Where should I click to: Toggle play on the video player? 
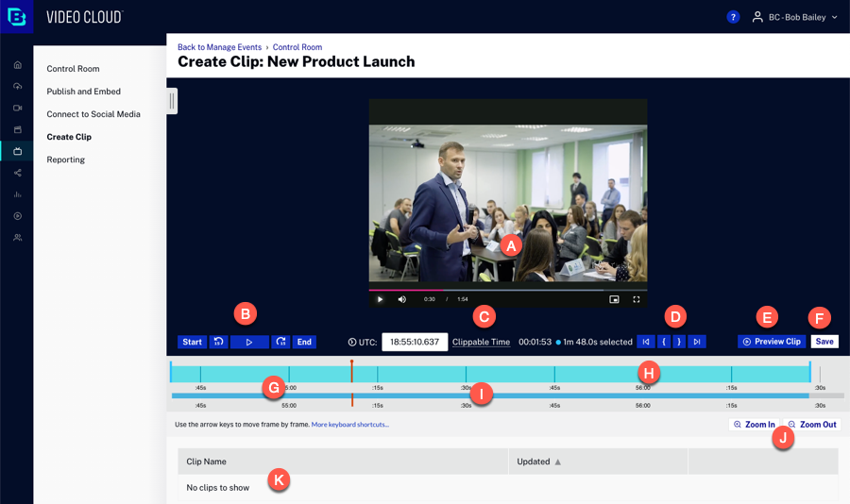(x=380, y=299)
